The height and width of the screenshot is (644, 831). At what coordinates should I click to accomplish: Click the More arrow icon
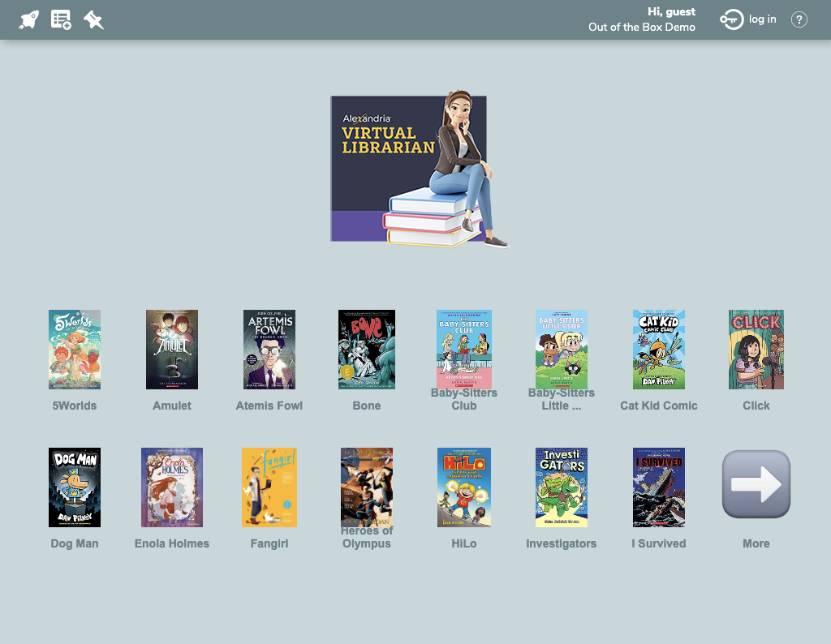(x=756, y=484)
